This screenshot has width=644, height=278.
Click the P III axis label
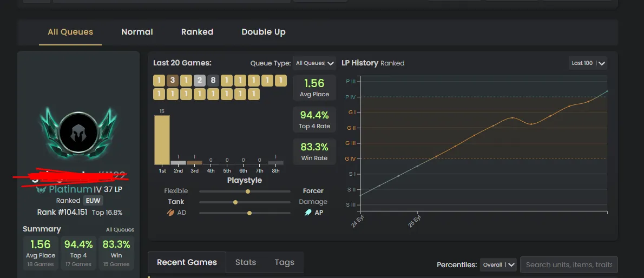pyautogui.click(x=351, y=81)
